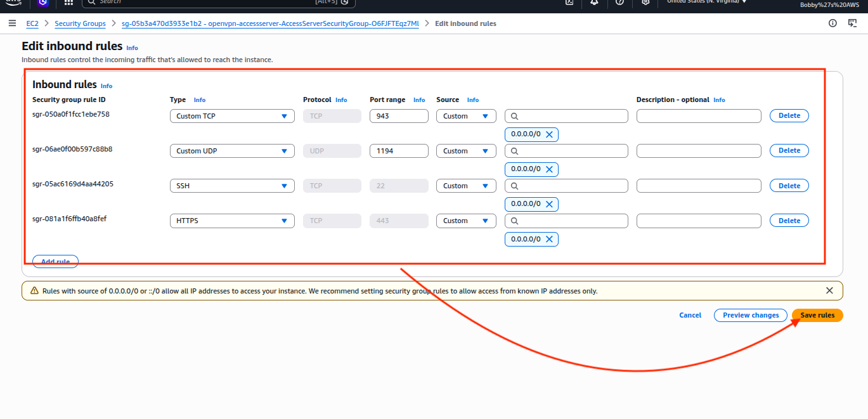
Task: Remove 0.0.0.0/0 source from SSH rule
Action: (549, 204)
